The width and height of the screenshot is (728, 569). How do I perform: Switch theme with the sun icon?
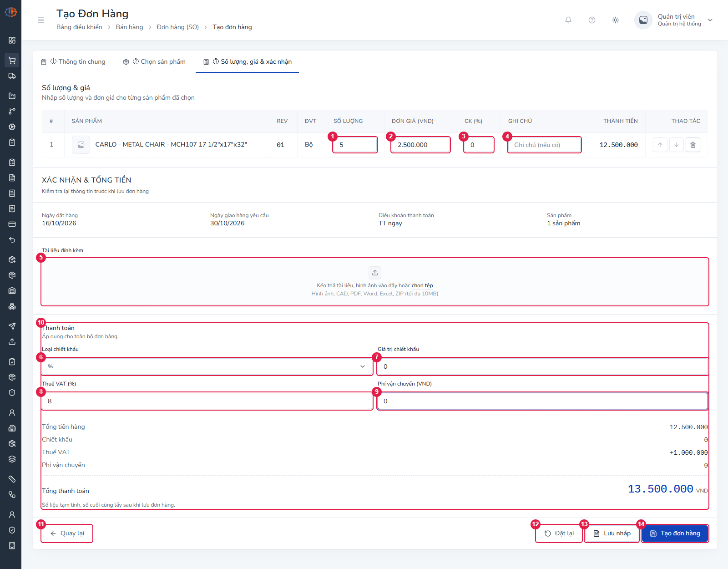coord(616,20)
